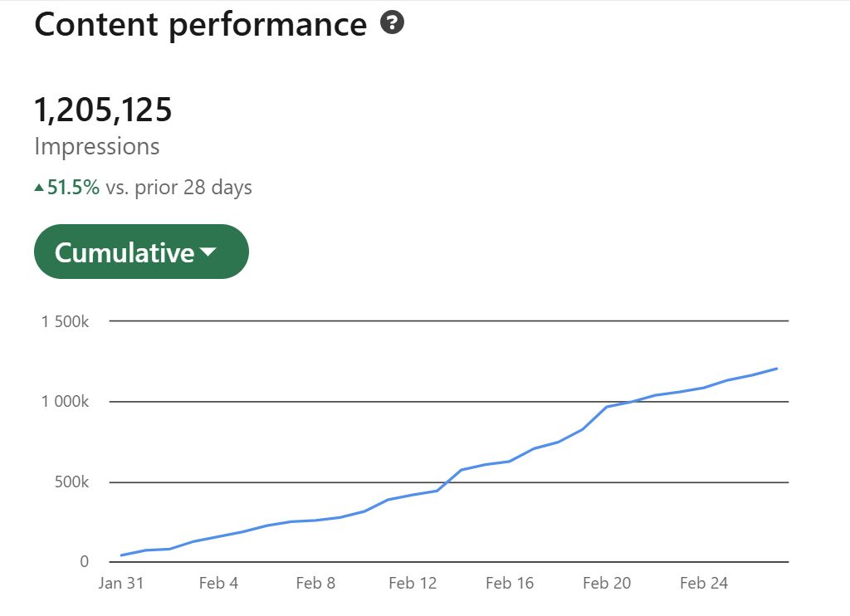
Task: Select the Content performance heading text
Action: point(201,25)
